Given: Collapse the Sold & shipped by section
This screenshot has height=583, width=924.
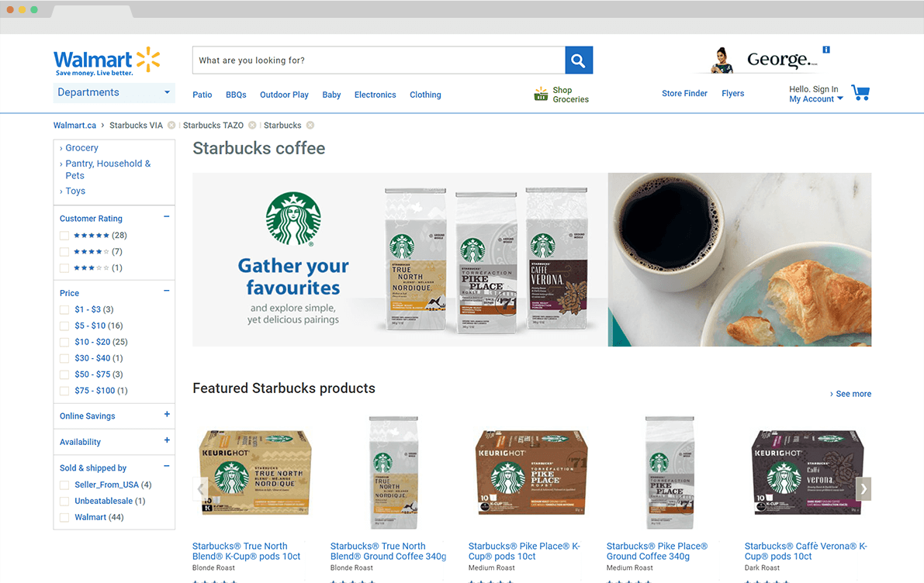Looking at the screenshot, I should pyautogui.click(x=167, y=467).
